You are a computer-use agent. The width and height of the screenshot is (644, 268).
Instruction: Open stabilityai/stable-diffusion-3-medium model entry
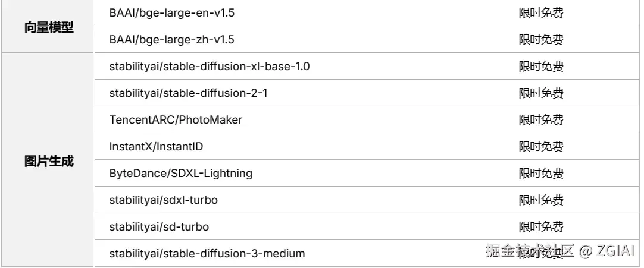point(207,254)
